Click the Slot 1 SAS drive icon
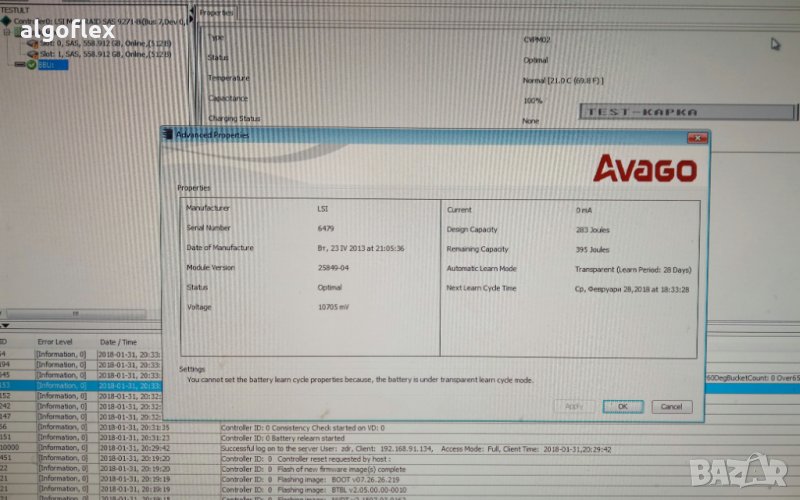The height and width of the screenshot is (500, 800). (x=32, y=54)
